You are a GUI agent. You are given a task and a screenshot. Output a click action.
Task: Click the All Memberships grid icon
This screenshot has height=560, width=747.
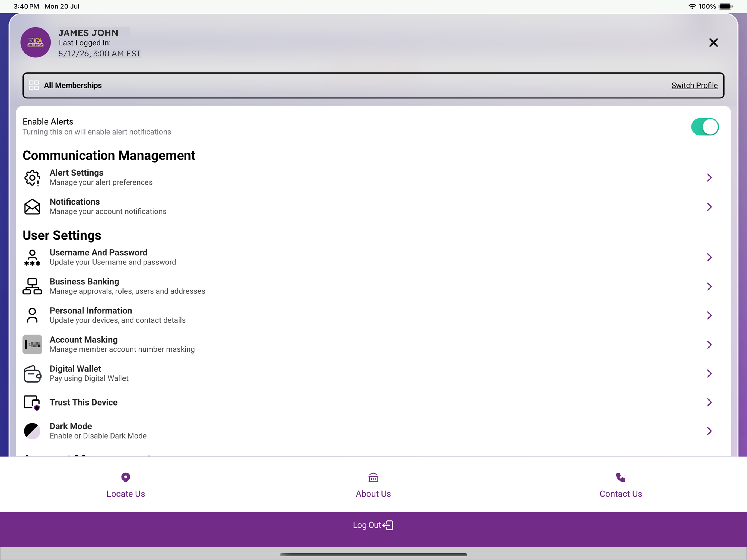[34, 86]
